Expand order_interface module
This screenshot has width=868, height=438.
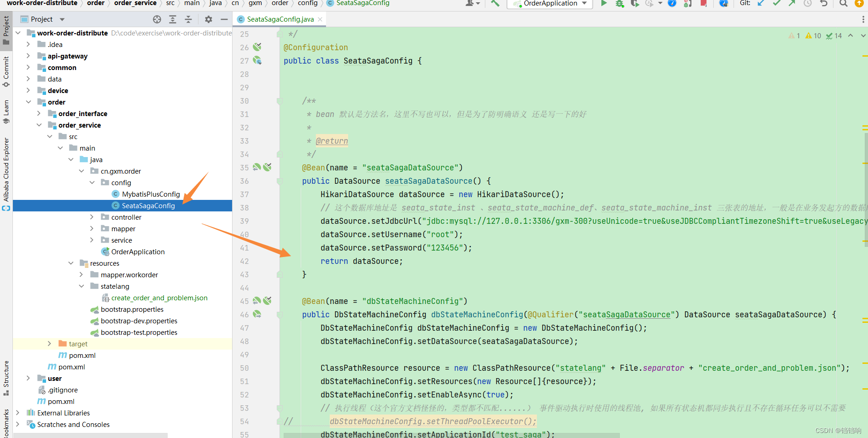pyautogui.click(x=39, y=113)
